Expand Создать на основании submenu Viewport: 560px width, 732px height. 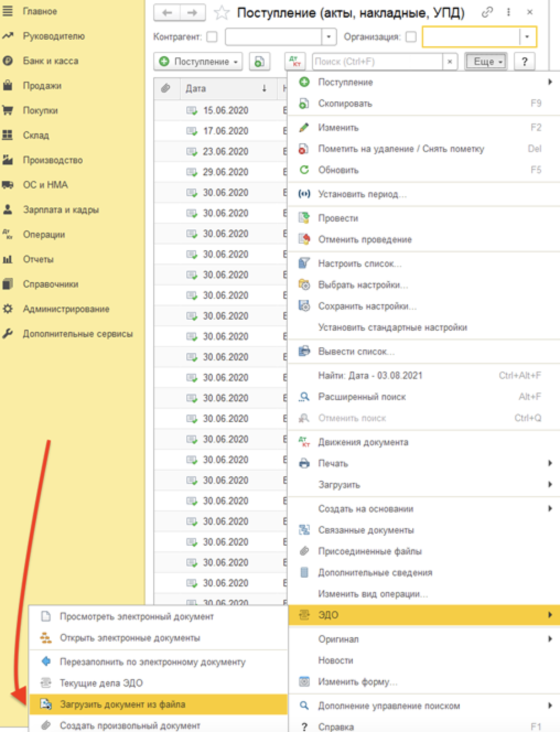click(423, 509)
